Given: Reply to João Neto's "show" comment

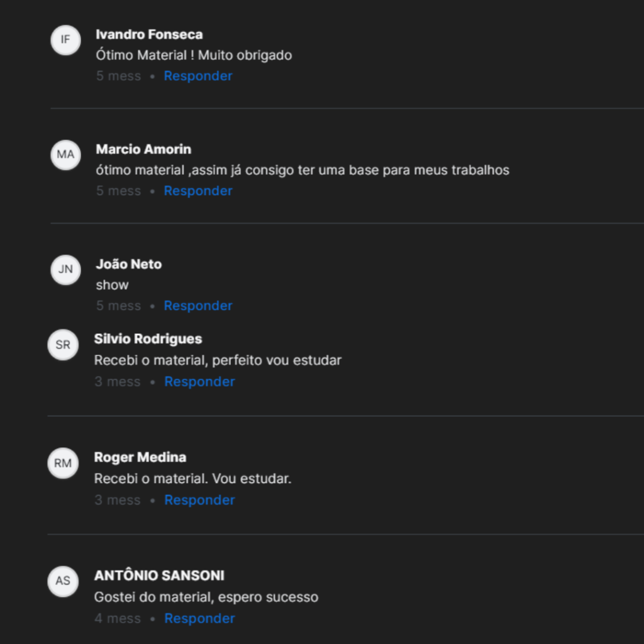Looking at the screenshot, I should click(198, 306).
